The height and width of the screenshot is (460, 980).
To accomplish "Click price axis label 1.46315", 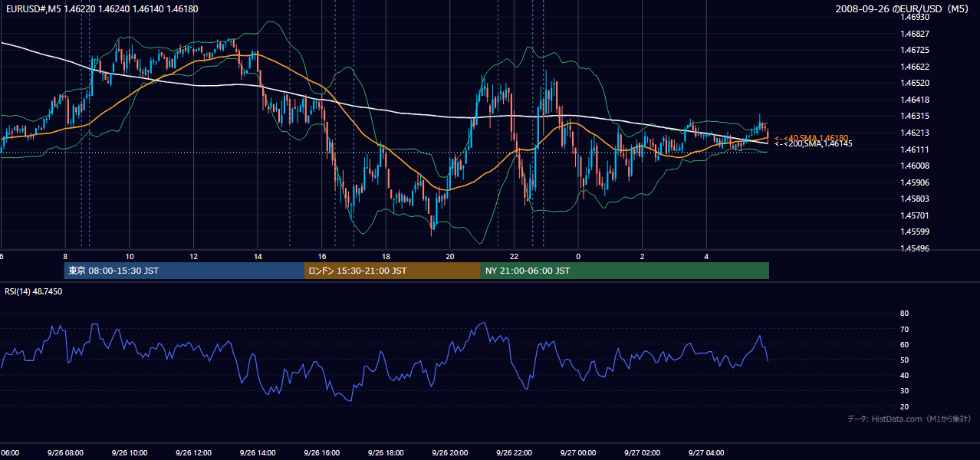I will point(916,117).
